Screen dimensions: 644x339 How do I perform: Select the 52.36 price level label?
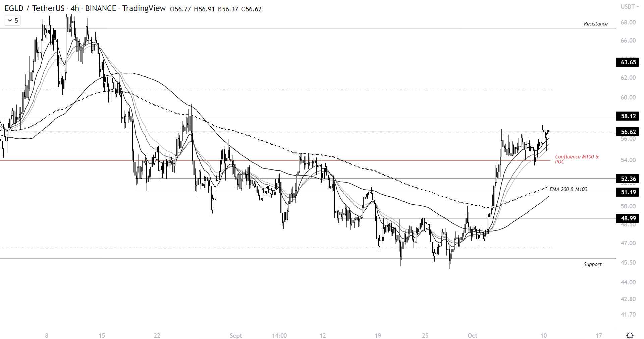[628, 179]
